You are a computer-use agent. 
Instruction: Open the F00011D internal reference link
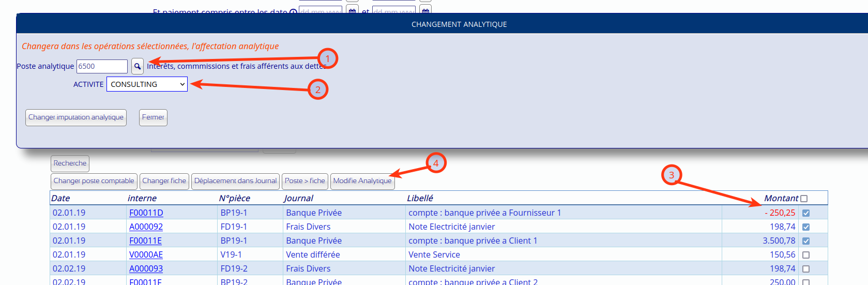coord(146,213)
